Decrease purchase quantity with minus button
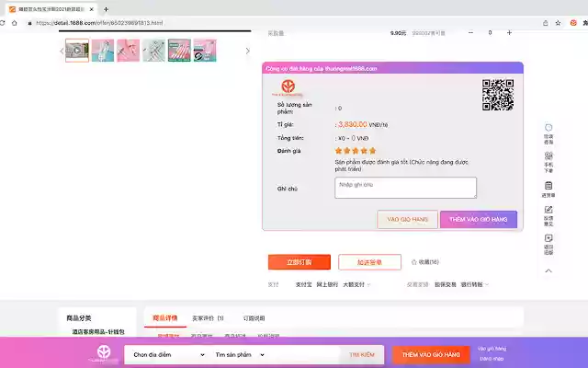The height and width of the screenshot is (368, 588). [470, 33]
